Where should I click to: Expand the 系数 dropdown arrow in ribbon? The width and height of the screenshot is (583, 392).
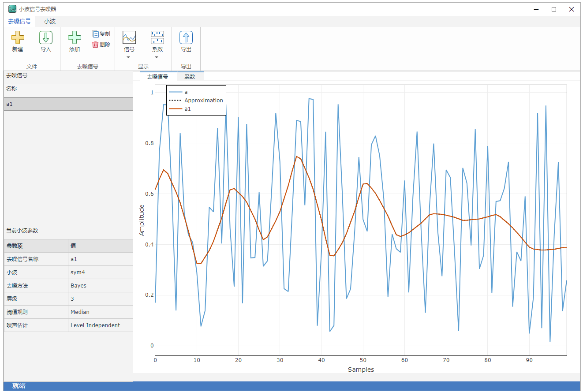click(157, 57)
